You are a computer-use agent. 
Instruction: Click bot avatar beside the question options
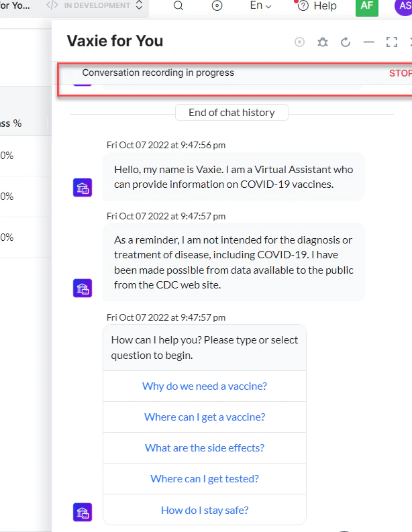[x=83, y=512]
